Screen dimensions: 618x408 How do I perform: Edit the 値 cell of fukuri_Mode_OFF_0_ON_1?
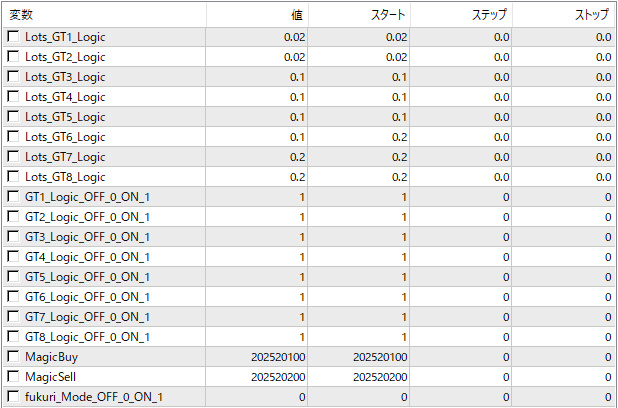point(257,397)
